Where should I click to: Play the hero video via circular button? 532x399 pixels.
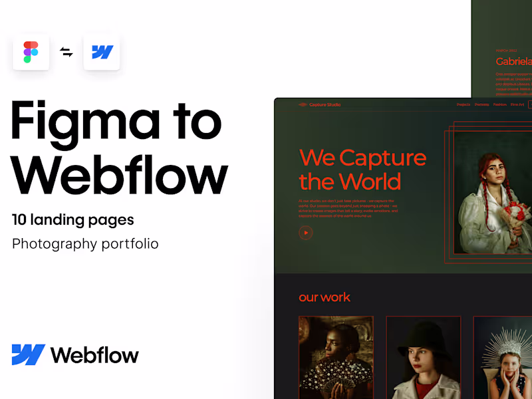(306, 233)
